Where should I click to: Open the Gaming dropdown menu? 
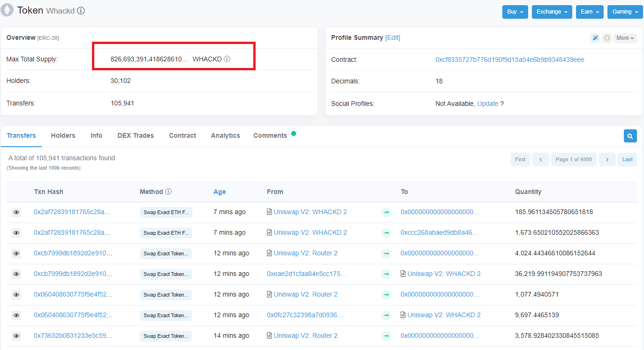[x=625, y=12]
